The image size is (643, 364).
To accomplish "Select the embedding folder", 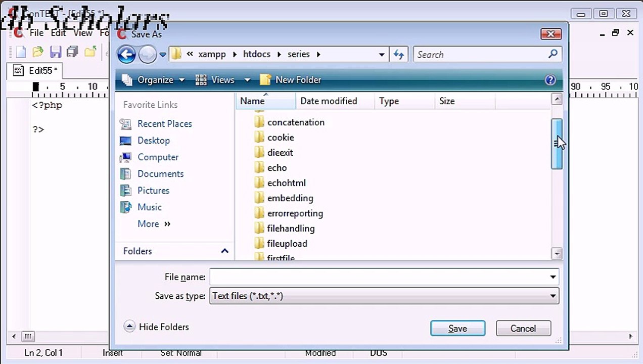I will tap(284, 198).
